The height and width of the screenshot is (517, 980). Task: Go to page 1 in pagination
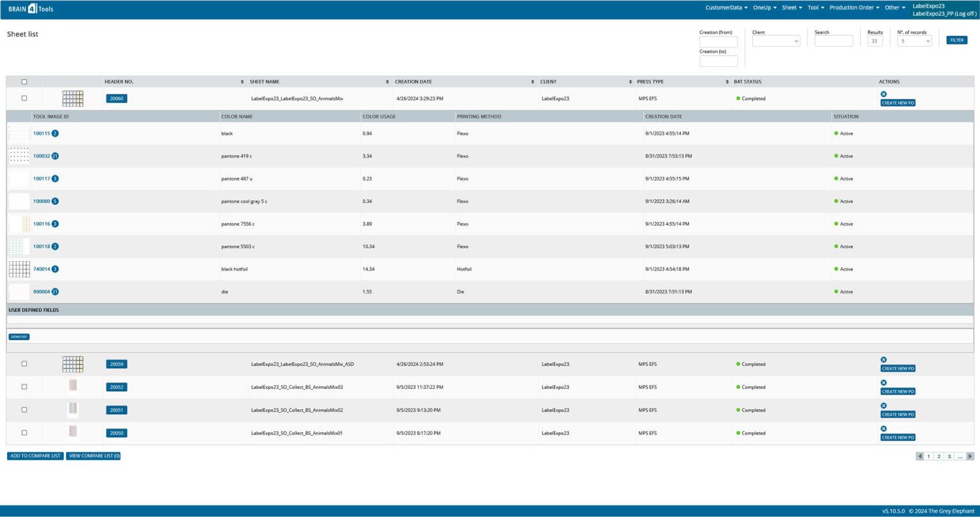pyautogui.click(x=929, y=456)
